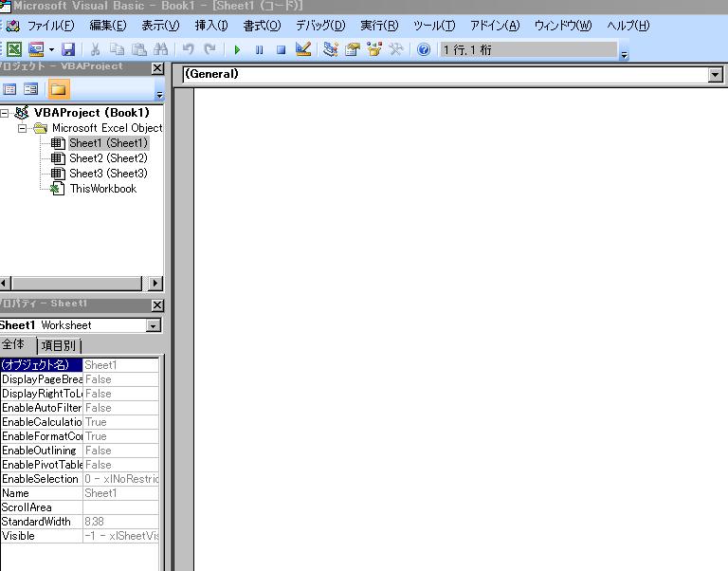Image resolution: width=728 pixels, height=571 pixels.
Task: Switch to the 全体 tab
Action: [x=13, y=344]
